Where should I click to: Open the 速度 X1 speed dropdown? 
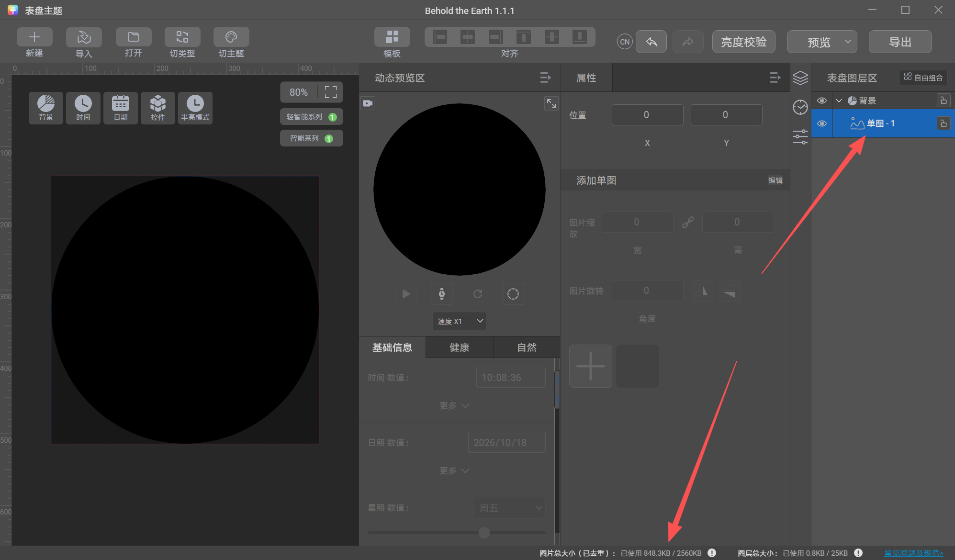click(x=459, y=321)
